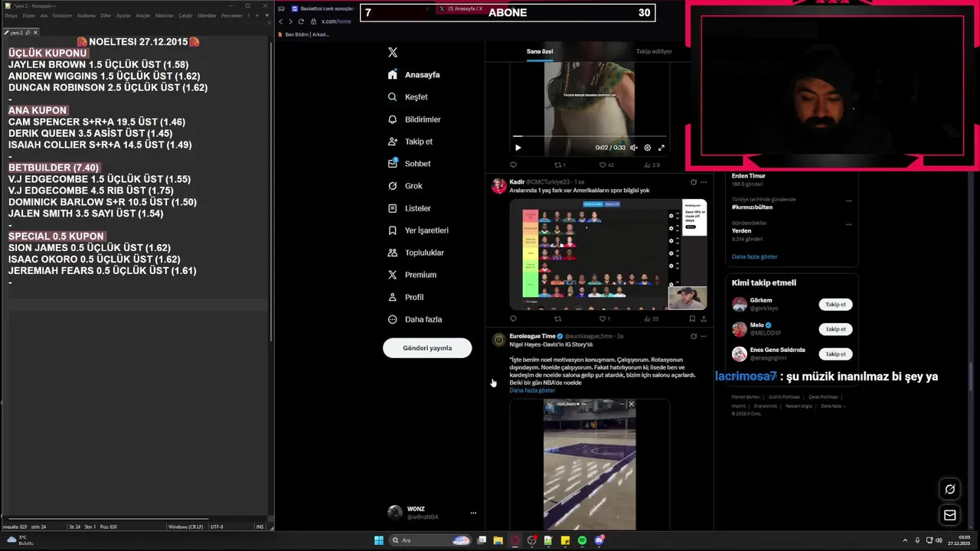Click the taskbar Ara search box
The height and width of the screenshot is (551, 980).
click(x=429, y=540)
